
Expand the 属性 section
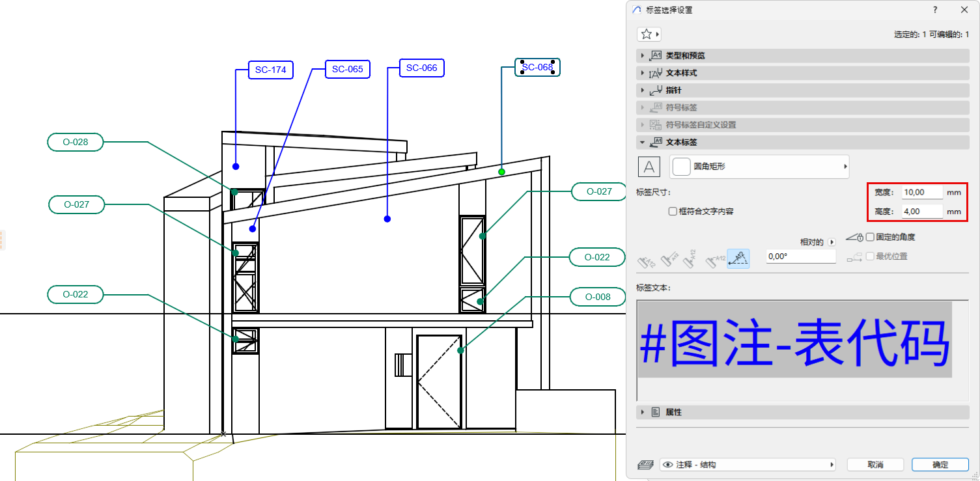[642, 411]
